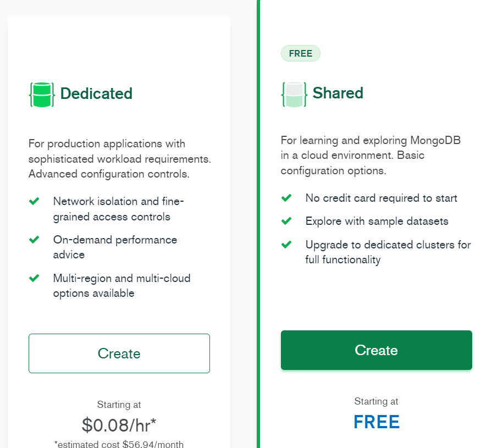Image resolution: width=492 pixels, height=448 pixels.
Task: Click the Shared learning and exploring description
Action: pyautogui.click(x=371, y=155)
